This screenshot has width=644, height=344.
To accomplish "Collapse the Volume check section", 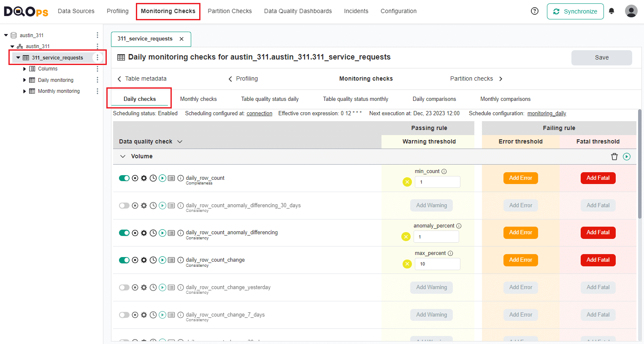I will pos(122,156).
